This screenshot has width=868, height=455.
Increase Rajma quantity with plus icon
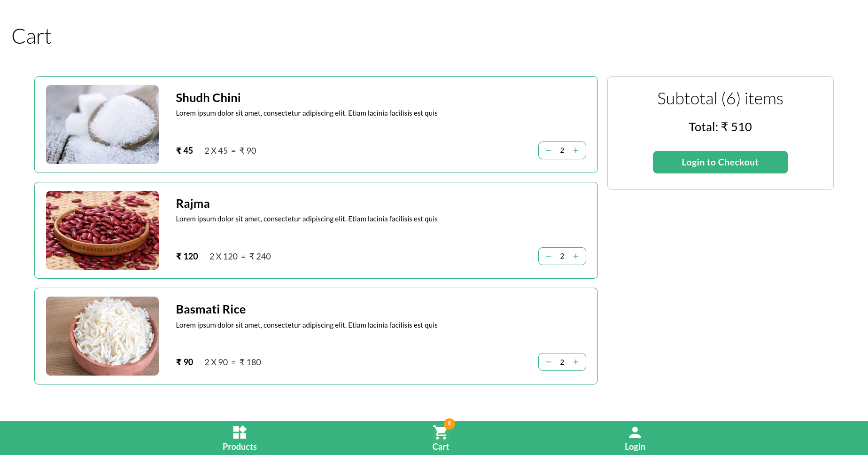click(576, 256)
